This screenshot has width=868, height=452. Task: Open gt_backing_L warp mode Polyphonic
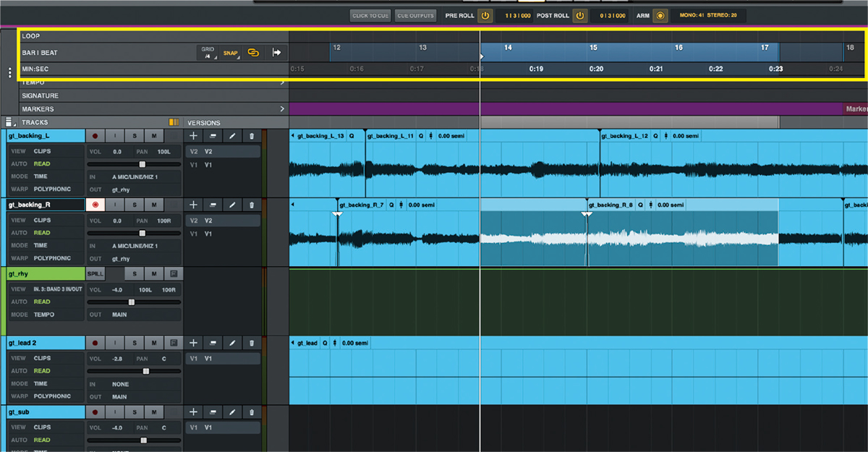52,189
